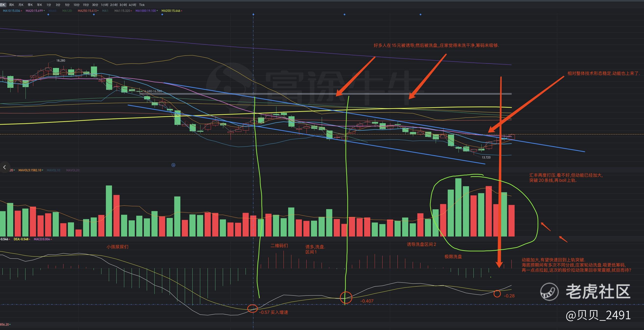Image resolution: width=644 pixels, height=330 pixels.
Task: Open the tiger community logo icon
Action: (549, 292)
